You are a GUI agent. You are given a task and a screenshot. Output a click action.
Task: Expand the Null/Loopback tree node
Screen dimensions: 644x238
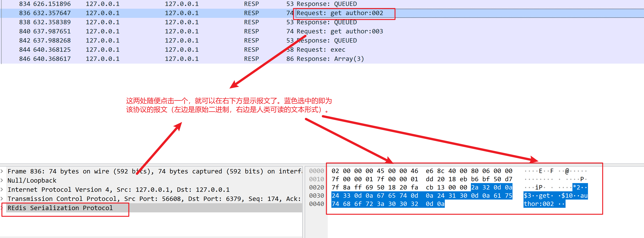[x=2, y=180]
